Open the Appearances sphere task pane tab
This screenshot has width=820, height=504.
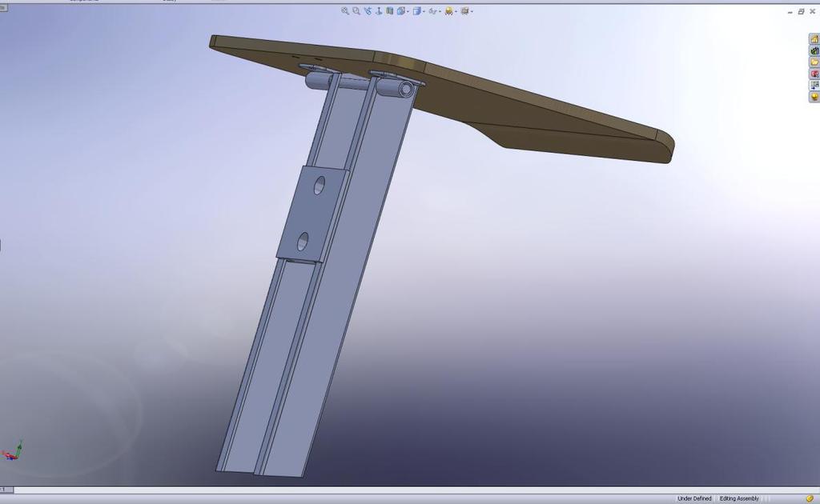tap(814, 97)
